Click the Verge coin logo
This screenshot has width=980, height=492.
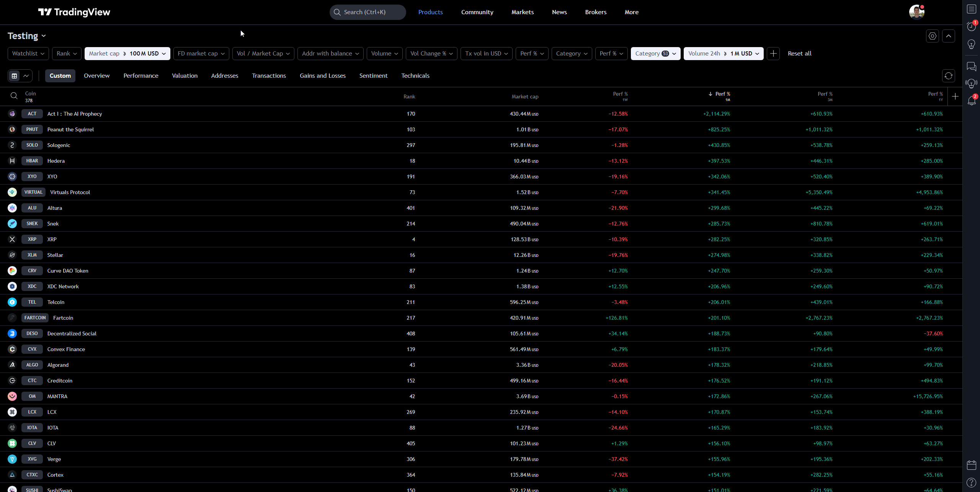pos(12,459)
